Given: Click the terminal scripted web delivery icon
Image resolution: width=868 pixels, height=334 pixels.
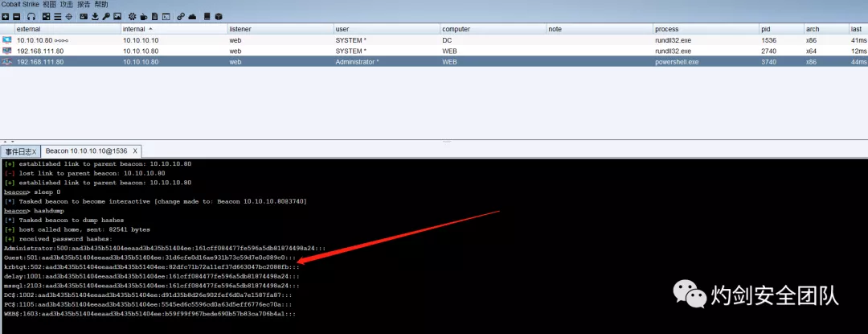Looking at the screenshot, I should [166, 17].
